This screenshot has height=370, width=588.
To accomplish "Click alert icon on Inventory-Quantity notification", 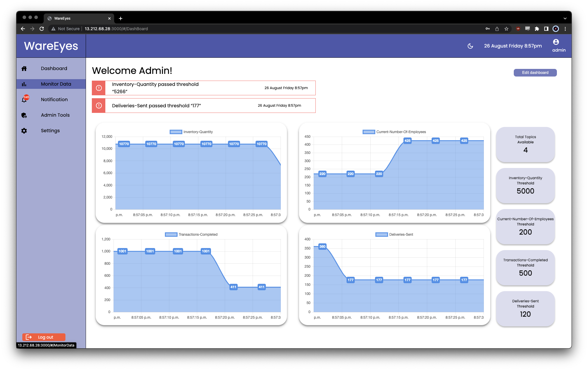I will click(99, 88).
